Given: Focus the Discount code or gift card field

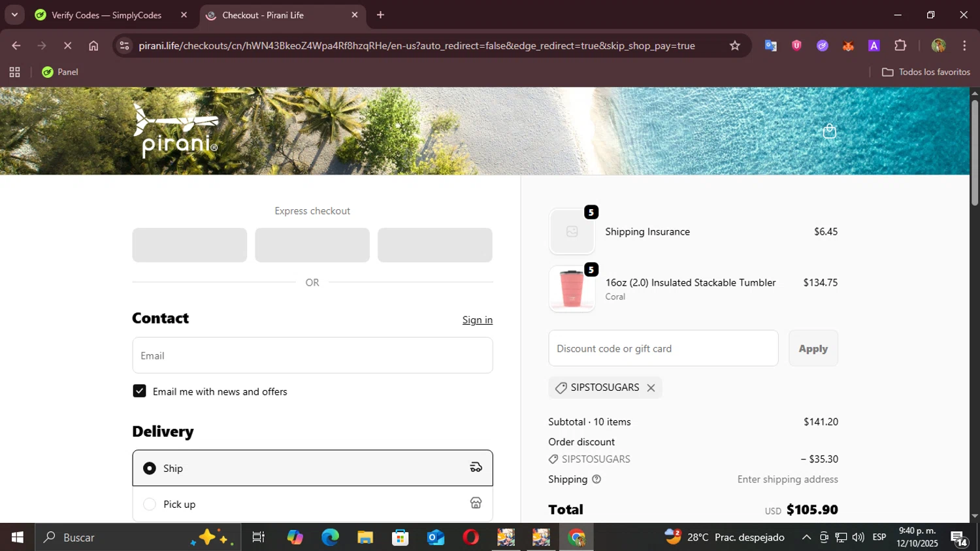Looking at the screenshot, I should [x=663, y=348].
